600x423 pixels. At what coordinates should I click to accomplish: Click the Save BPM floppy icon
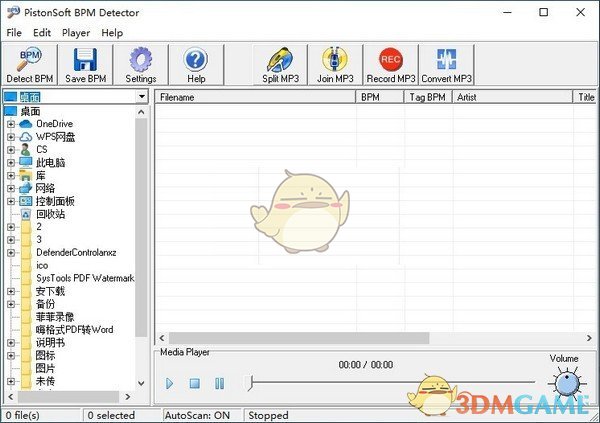coord(85,59)
